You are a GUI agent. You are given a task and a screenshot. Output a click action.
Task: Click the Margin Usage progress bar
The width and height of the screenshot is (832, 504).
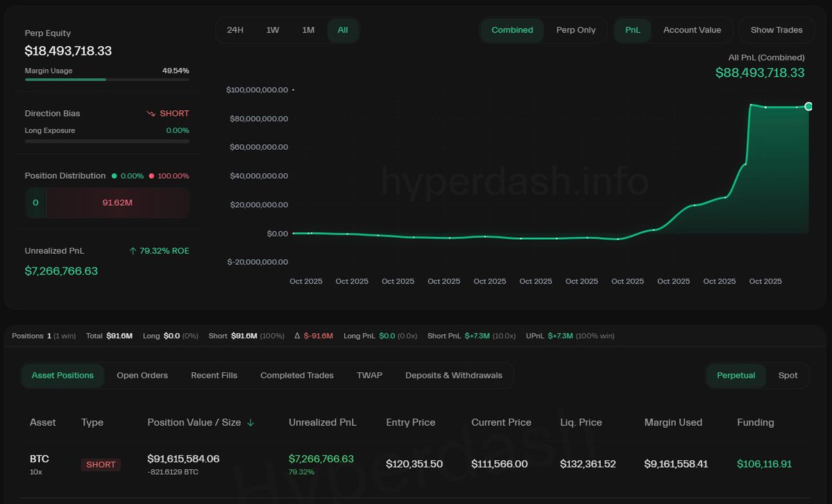tap(107, 80)
